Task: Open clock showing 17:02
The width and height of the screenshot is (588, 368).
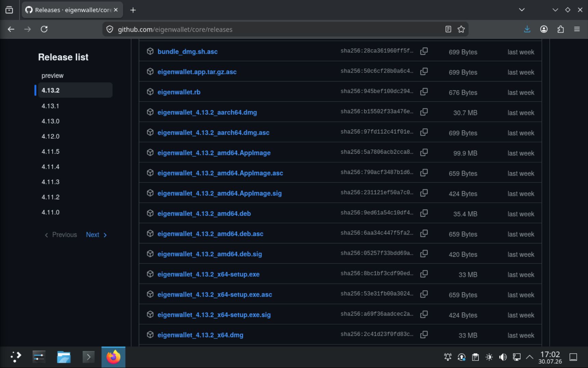Action: [550, 357]
